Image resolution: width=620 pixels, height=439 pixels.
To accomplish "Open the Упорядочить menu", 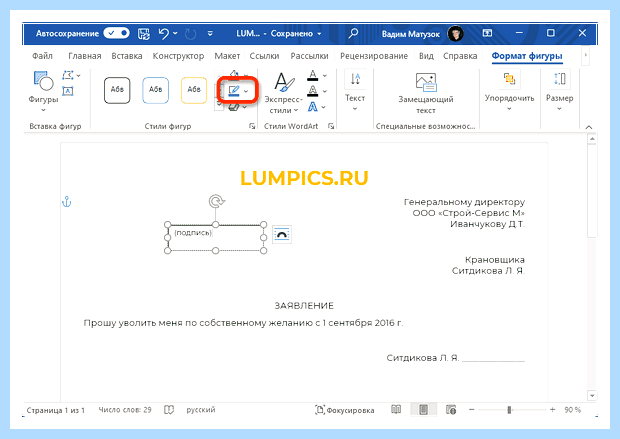I will coord(509,91).
